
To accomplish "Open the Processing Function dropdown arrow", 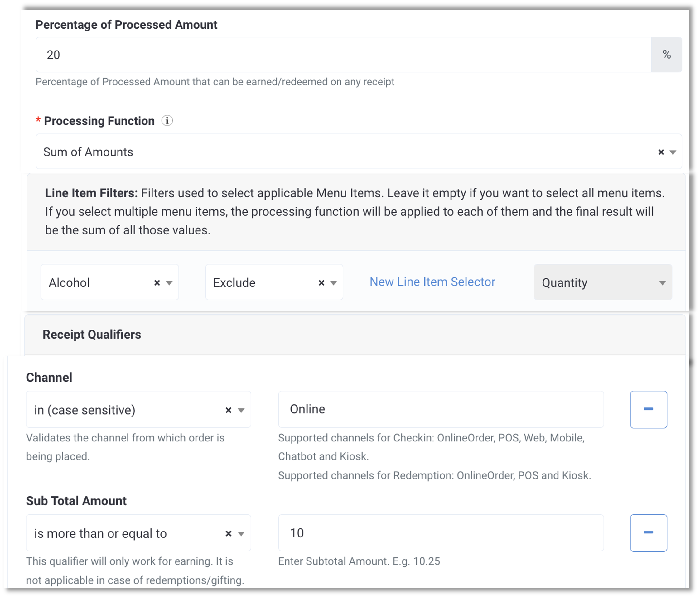I will point(673,152).
